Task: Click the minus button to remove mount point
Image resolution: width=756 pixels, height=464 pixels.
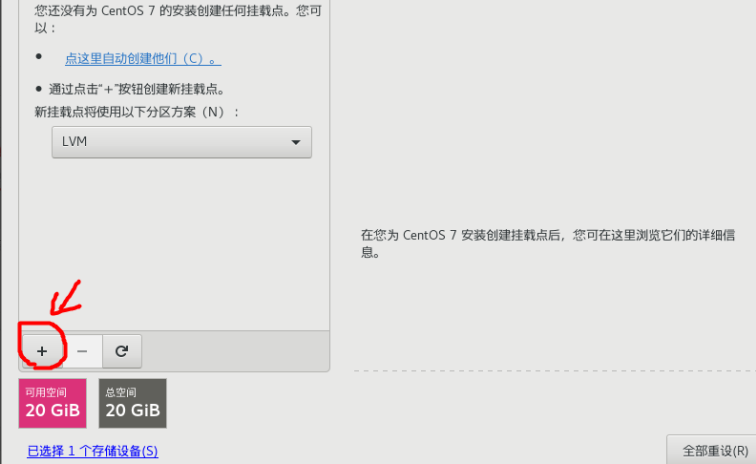Action: pos(82,351)
